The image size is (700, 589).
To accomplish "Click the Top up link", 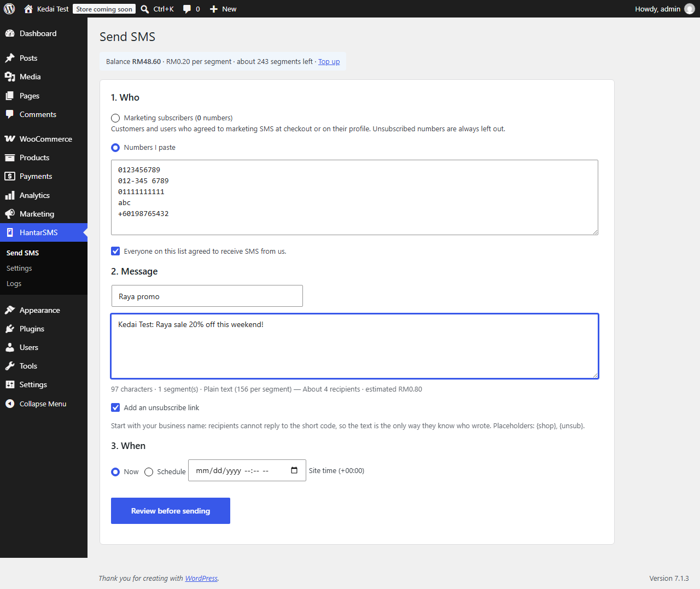I will click(329, 61).
